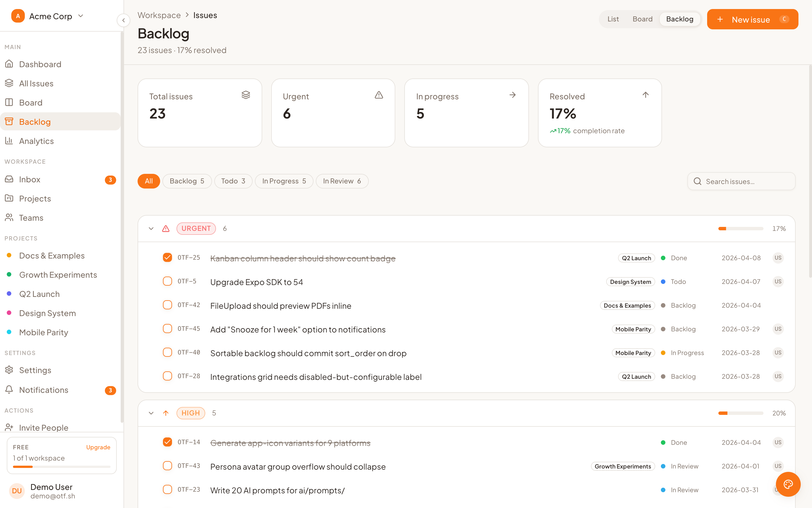Check the OTF-28 Integrations grid checkbox

tap(167, 376)
